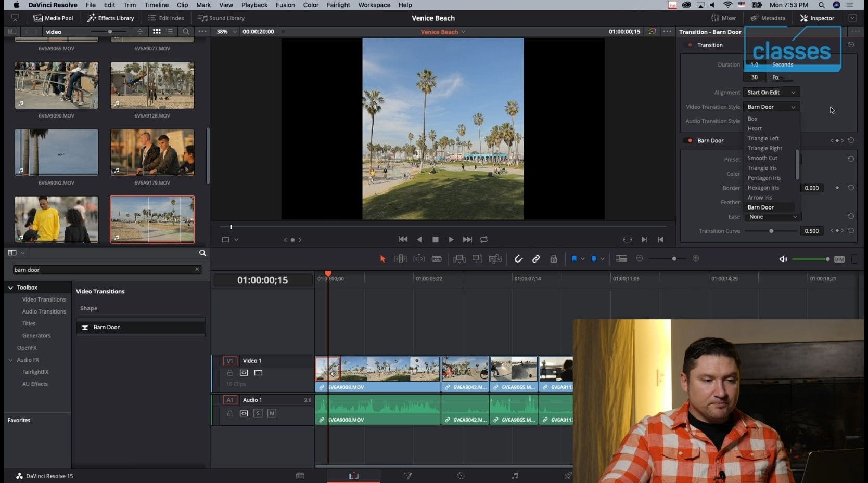The height and width of the screenshot is (483, 868).
Task: Open the Edit Index panel
Action: coord(166,18)
